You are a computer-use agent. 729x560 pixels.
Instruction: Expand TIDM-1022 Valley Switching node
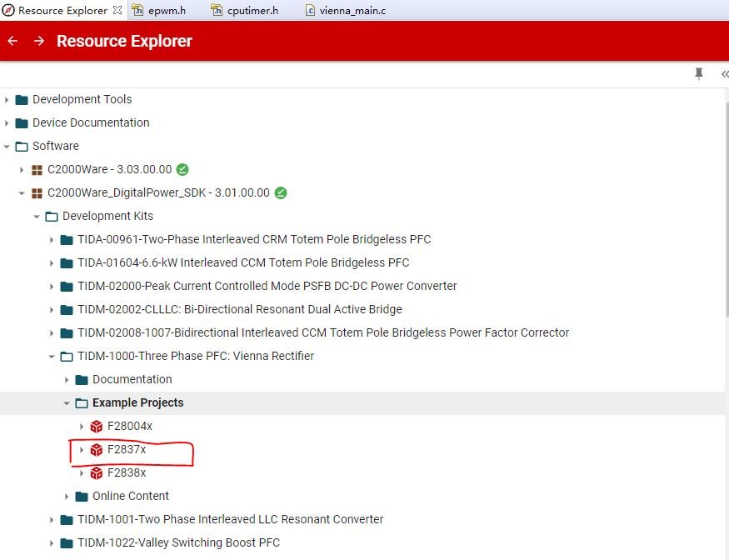tap(51, 542)
